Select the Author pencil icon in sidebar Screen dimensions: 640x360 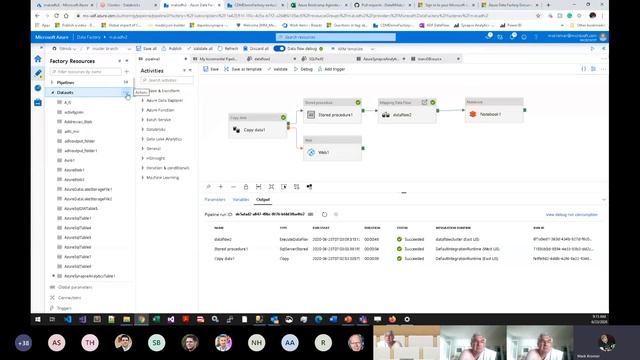tap(38, 73)
